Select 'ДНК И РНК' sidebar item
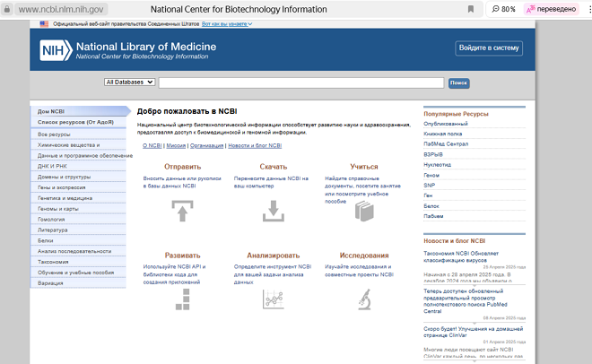 (x=78, y=166)
